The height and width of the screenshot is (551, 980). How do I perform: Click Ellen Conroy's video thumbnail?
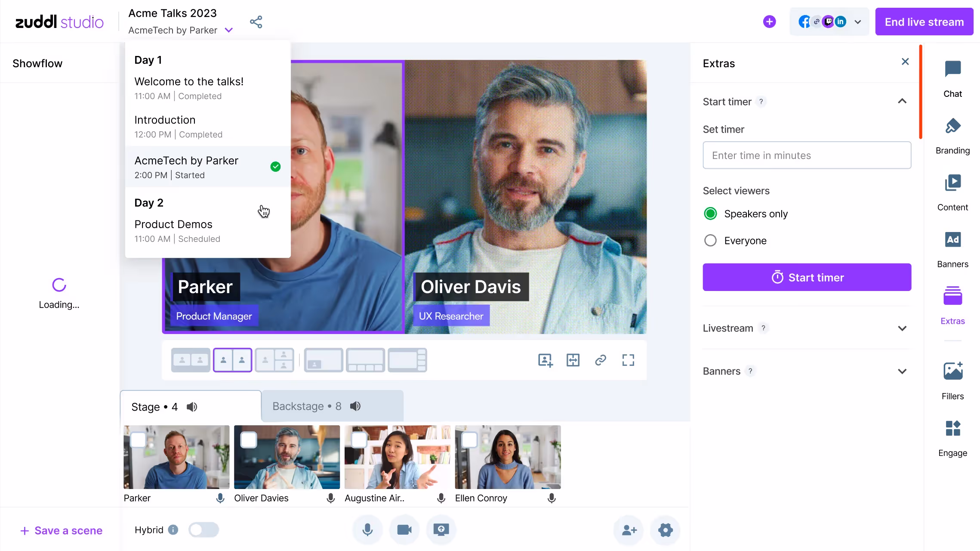click(508, 457)
